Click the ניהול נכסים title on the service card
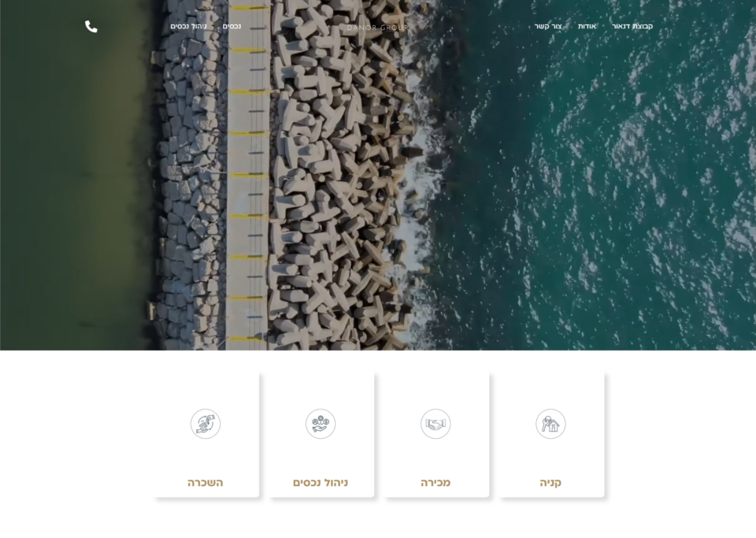This screenshot has height=538, width=756. (x=321, y=482)
